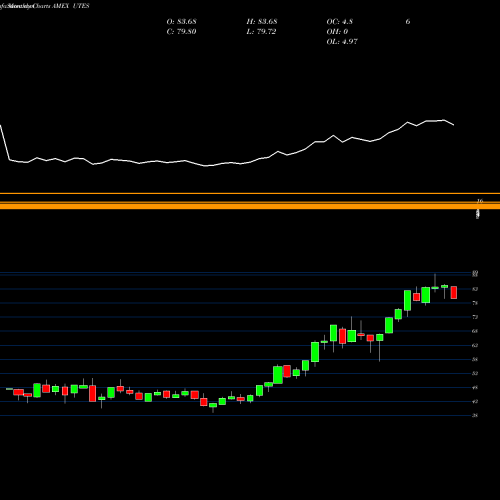Click the OL: 4.97 value
The image size is (500, 500).
click(x=342, y=42)
